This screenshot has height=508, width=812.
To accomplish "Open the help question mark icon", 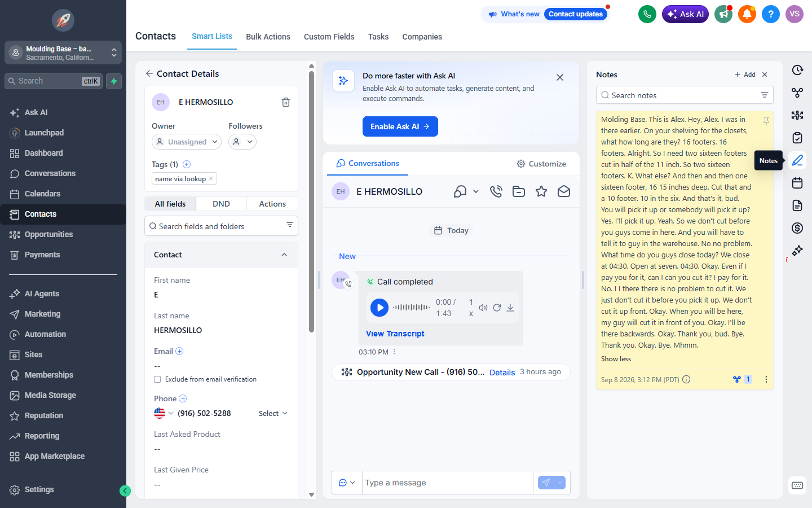I will click(771, 14).
